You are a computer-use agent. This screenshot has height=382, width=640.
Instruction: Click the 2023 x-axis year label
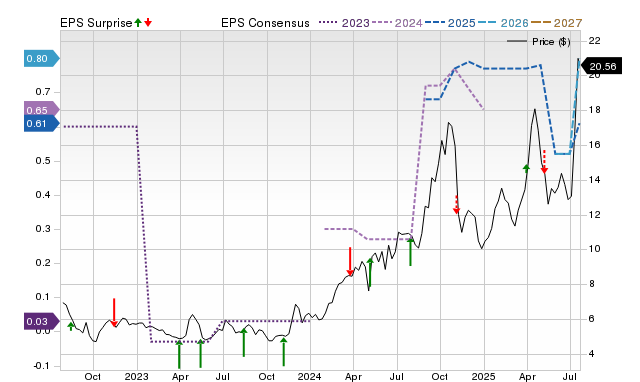(x=136, y=376)
